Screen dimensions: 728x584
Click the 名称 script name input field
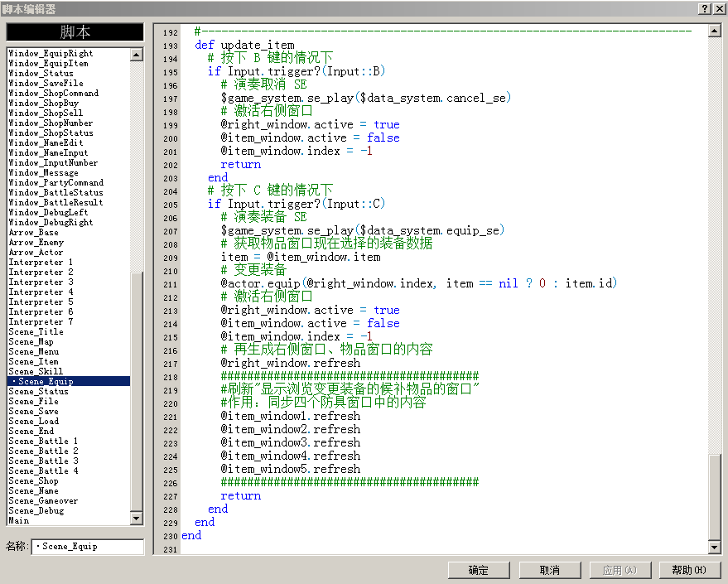point(88,547)
